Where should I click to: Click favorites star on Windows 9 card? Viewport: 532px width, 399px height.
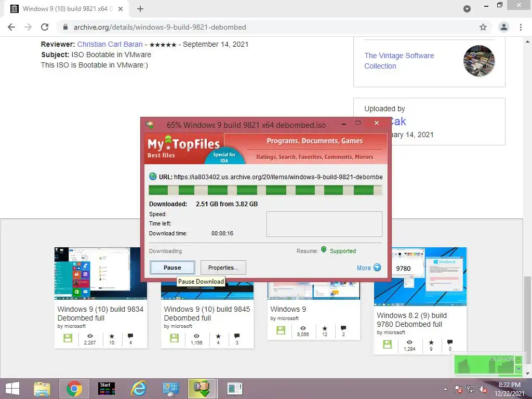tap(325, 328)
